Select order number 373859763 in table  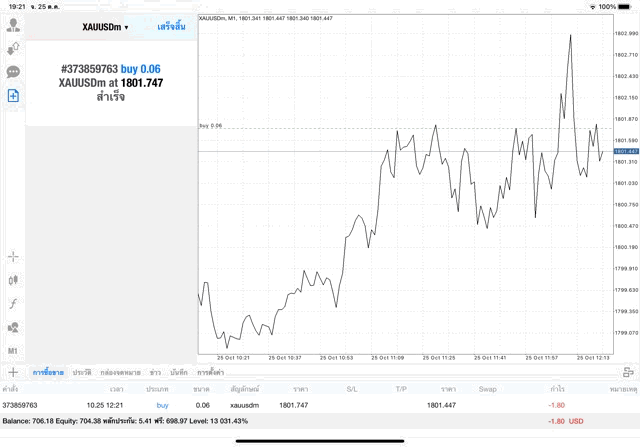pyautogui.click(x=20, y=405)
